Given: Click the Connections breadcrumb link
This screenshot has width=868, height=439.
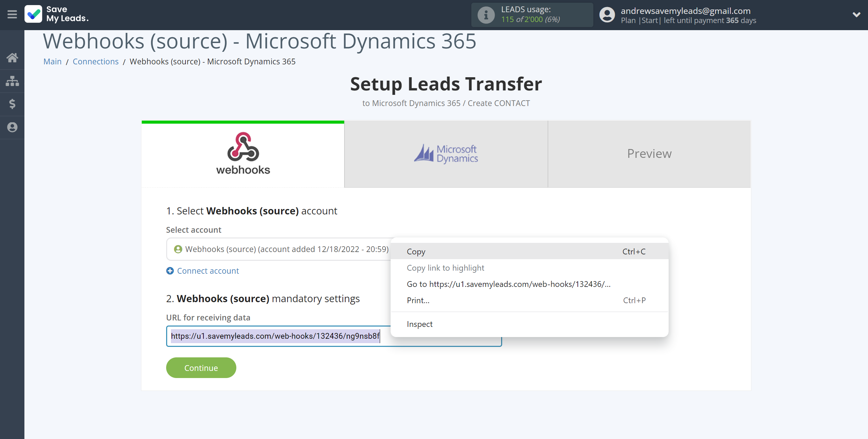Looking at the screenshot, I should coord(95,61).
